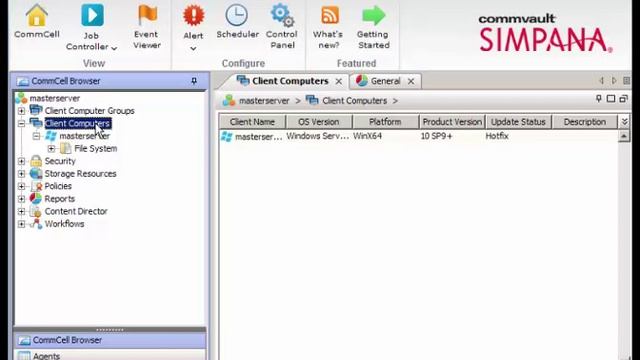Close the General tab
Image resolution: width=640 pixels, height=360 pixels.
(411, 82)
